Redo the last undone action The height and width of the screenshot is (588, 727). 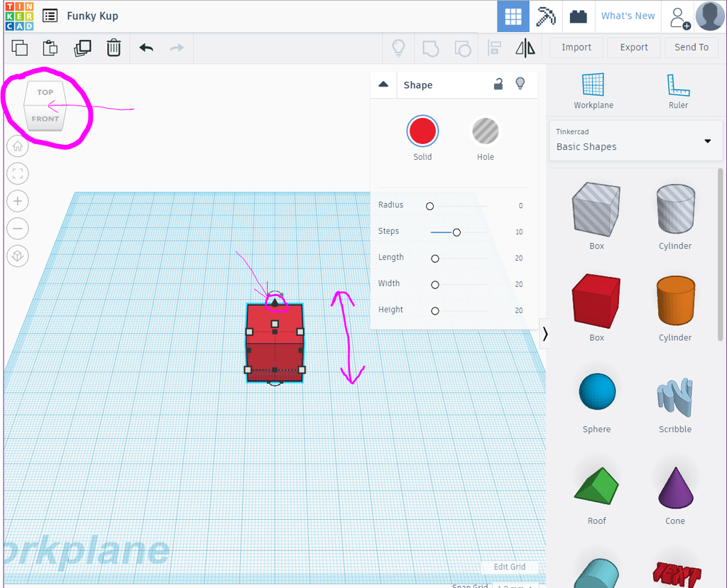177,48
